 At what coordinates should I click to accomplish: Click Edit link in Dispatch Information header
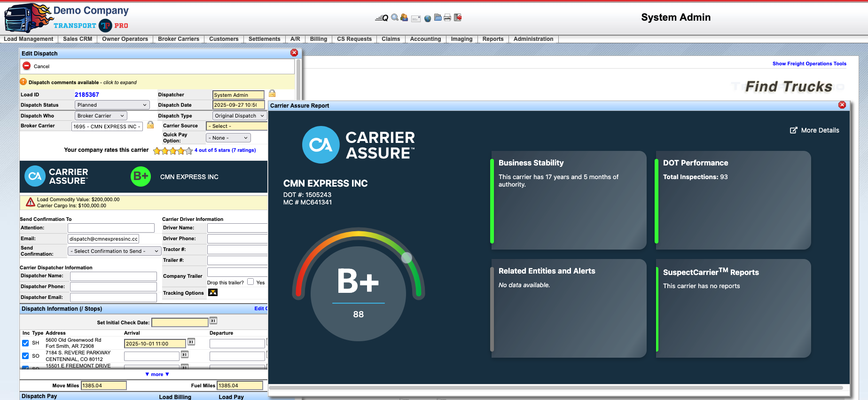click(x=260, y=308)
